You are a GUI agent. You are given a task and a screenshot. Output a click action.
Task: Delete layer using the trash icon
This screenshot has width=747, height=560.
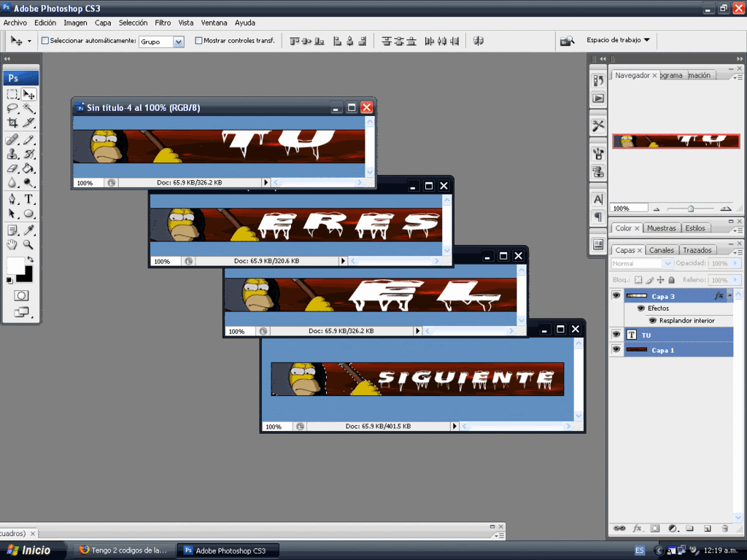(x=725, y=528)
